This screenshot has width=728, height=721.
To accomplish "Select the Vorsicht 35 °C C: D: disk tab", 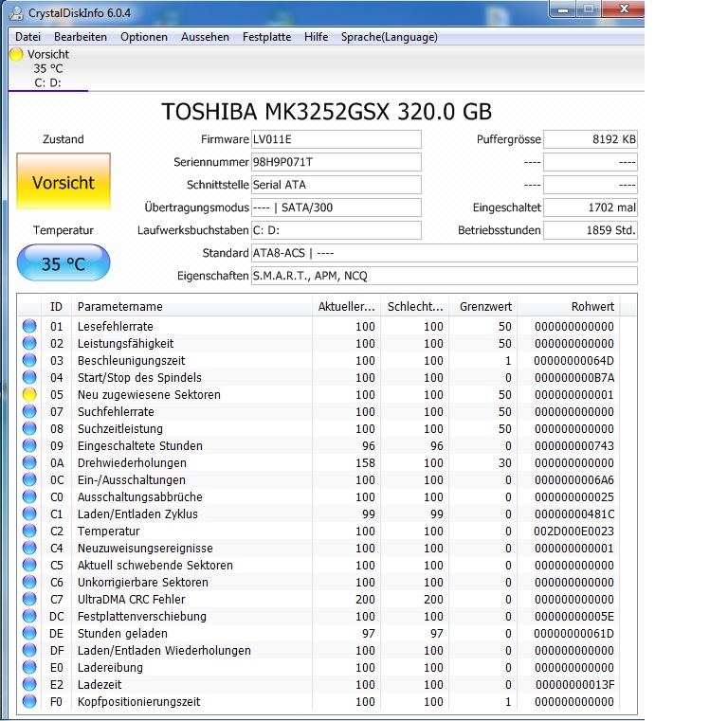I will [48, 68].
